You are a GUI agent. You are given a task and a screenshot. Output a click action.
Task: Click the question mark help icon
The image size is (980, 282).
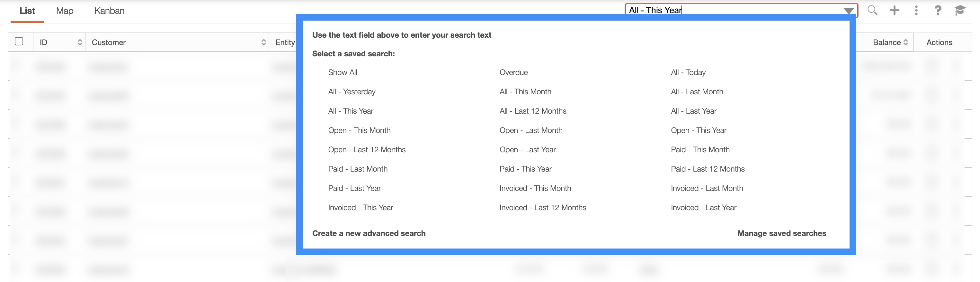tap(938, 10)
